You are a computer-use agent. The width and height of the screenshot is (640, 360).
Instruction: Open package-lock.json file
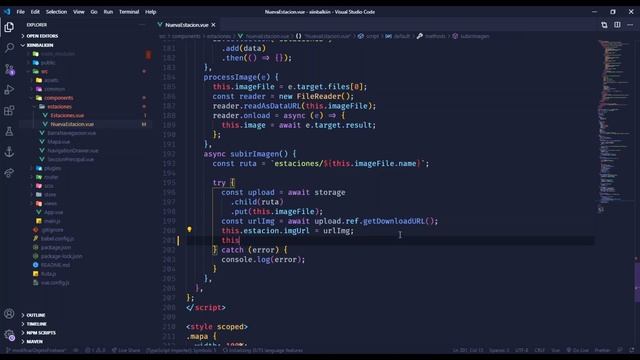tap(61, 256)
